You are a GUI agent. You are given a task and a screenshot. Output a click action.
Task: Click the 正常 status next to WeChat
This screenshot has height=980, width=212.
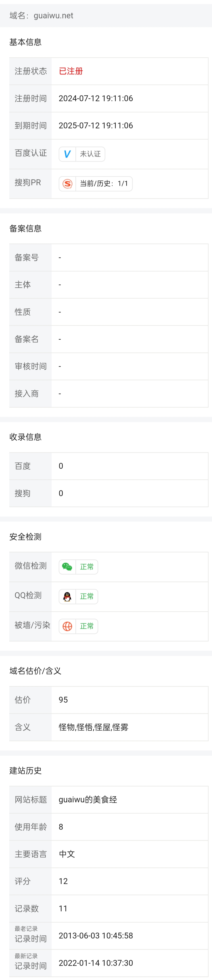tap(87, 567)
